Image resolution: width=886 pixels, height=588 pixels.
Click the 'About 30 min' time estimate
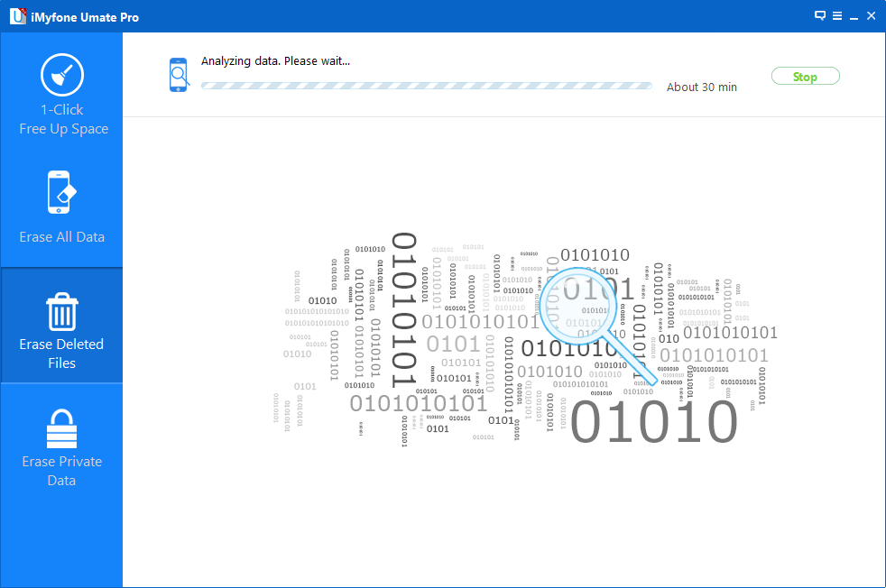(x=702, y=87)
